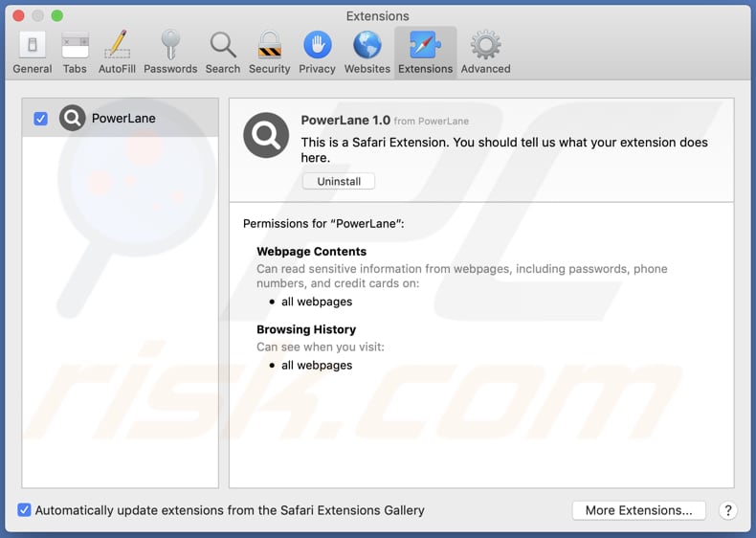
Task: Click the green zoom window button
Action: [x=56, y=16]
